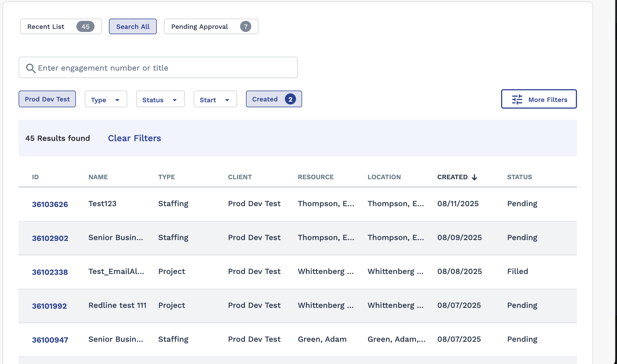
Task: Switch to the Recent List tab
Action: click(46, 27)
